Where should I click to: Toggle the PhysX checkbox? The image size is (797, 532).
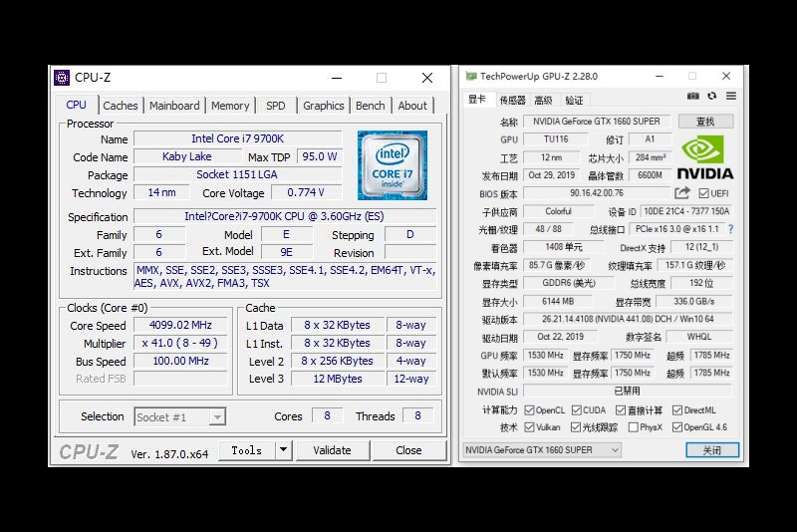point(633,427)
